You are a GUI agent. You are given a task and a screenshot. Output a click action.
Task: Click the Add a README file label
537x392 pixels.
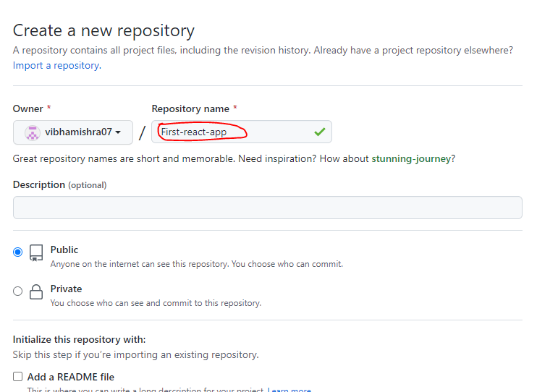coord(71,377)
